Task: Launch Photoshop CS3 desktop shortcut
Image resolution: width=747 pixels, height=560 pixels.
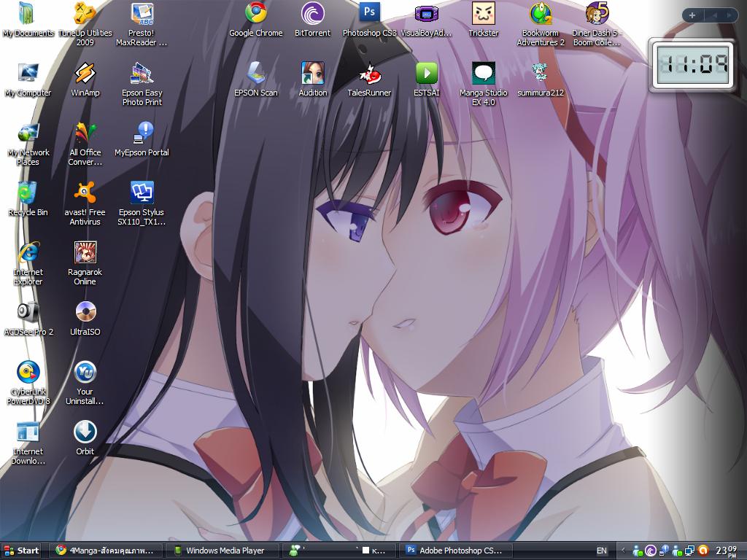Action: (x=369, y=20)
